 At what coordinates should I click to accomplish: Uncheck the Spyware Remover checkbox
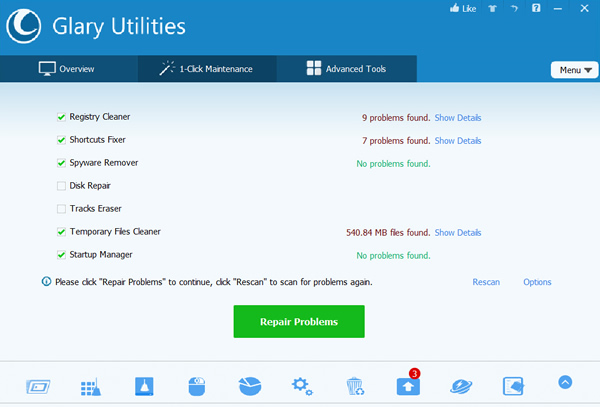click(x=61, y=163)
